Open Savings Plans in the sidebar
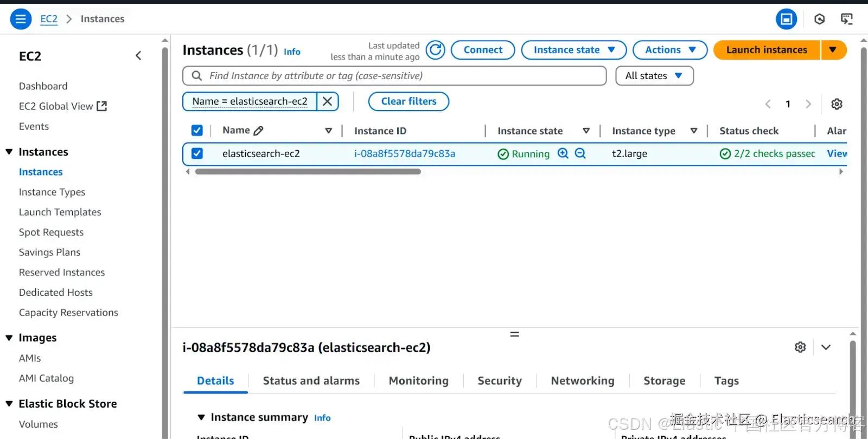868x439 pixels. pyautogui.click(x=49, y=252)
